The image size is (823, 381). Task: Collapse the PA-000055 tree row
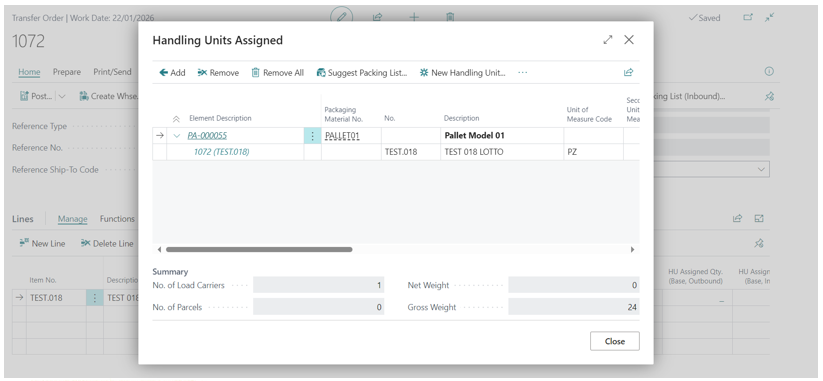[176, 135]
